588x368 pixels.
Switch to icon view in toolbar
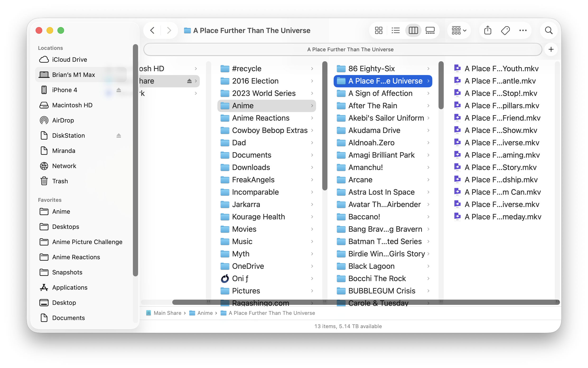(378, 30)
